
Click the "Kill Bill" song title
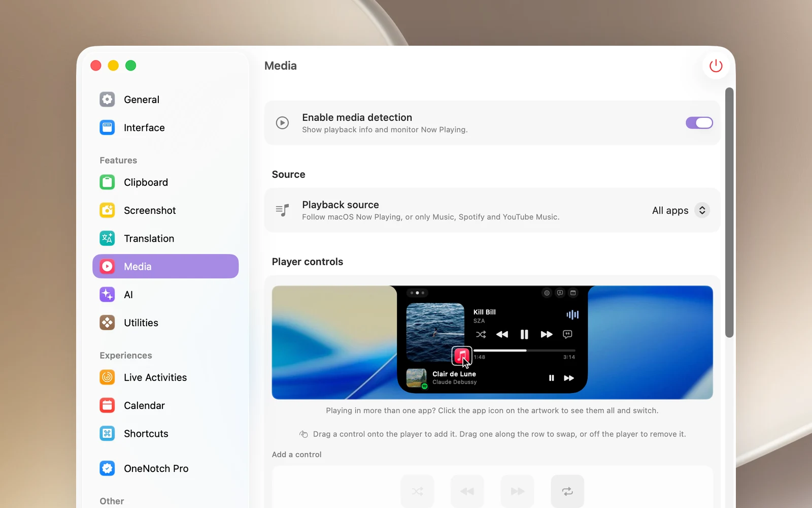coord(484,312)
